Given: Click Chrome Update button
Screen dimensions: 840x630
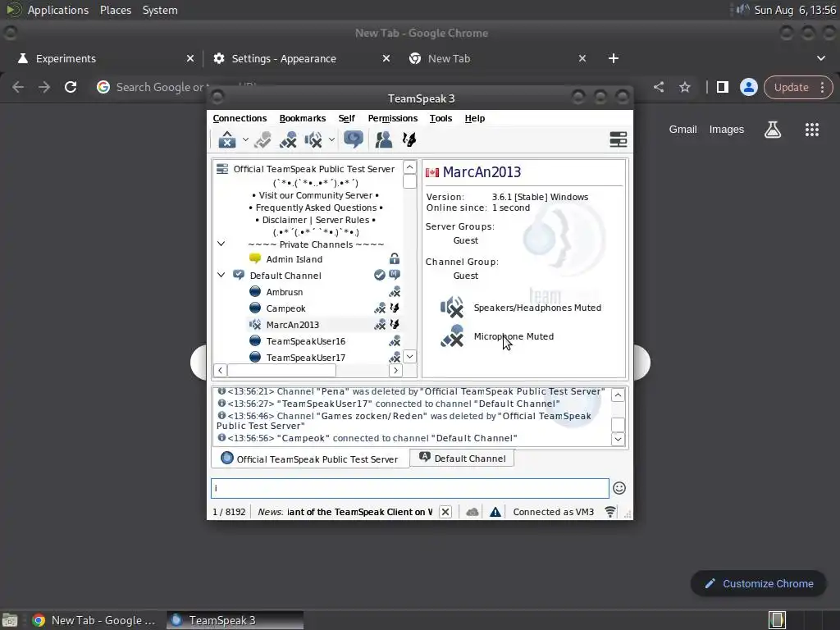Looking at the screenshot, I should (798, 87).
